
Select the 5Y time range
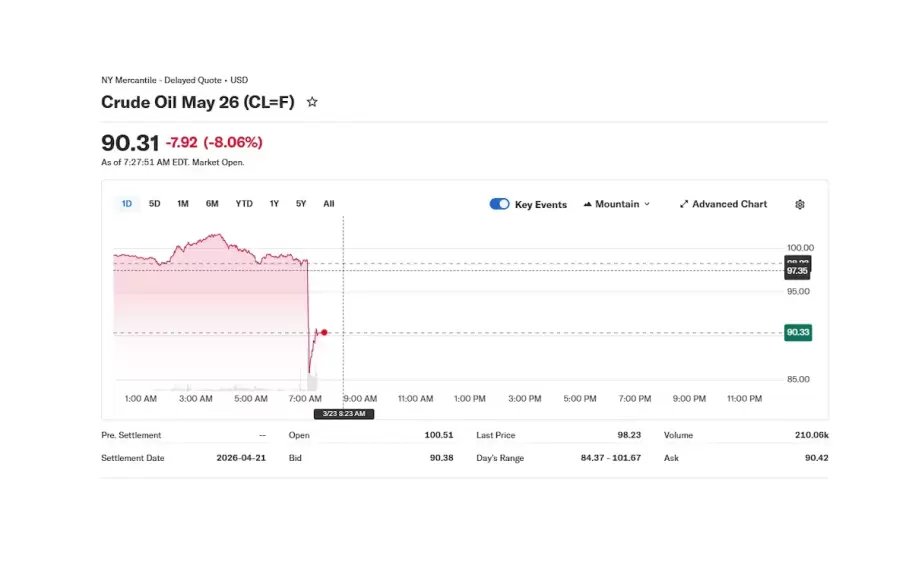tap(301, 204)
